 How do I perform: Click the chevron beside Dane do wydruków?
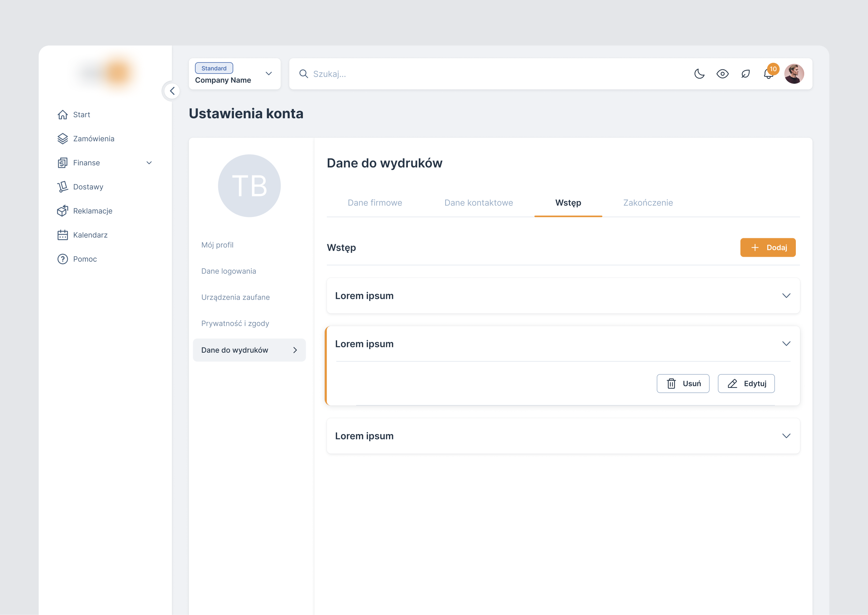pos(295,350)
